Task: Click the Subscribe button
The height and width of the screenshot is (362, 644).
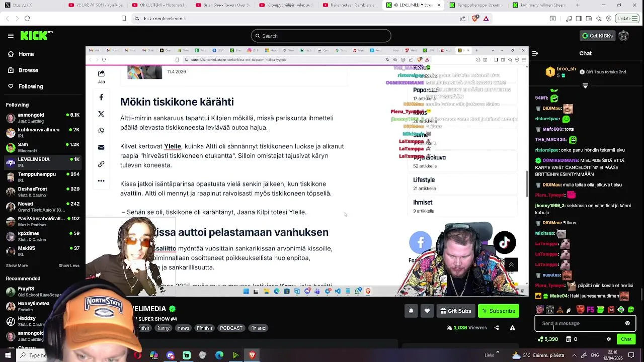Action: pos(498,311)
